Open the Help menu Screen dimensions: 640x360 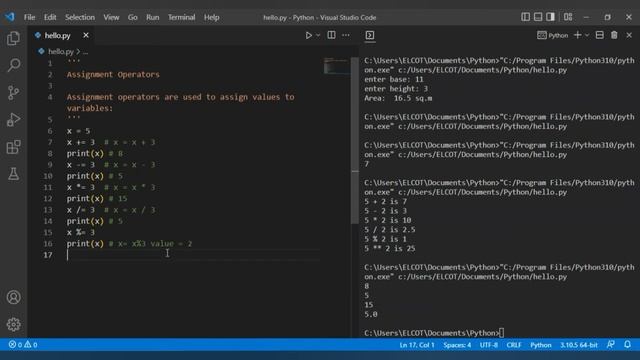coord(211,17)
